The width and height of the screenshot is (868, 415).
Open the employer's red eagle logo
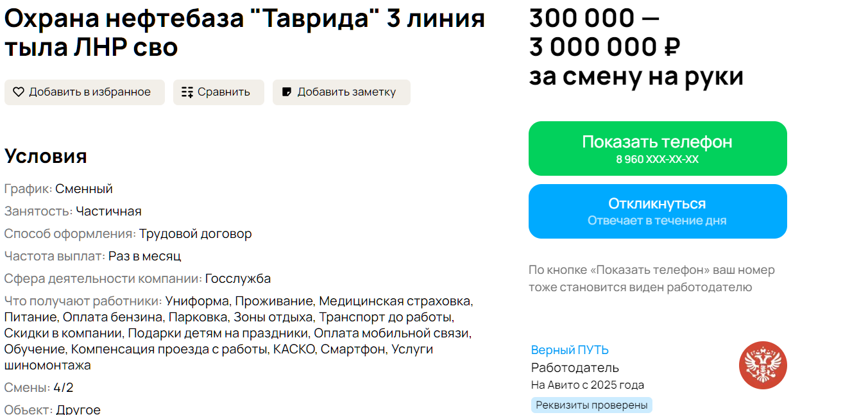tap(763, 365)
